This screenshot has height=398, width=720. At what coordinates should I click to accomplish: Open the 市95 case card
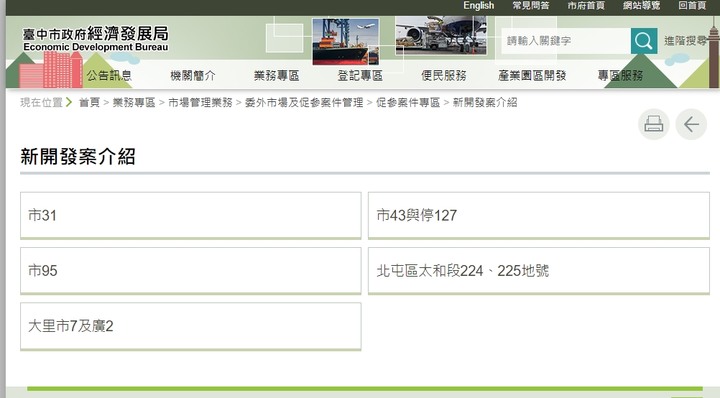191,270
